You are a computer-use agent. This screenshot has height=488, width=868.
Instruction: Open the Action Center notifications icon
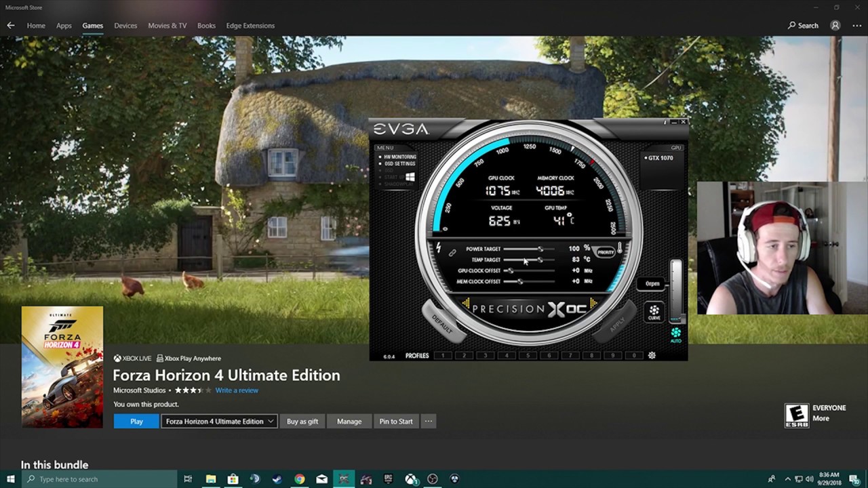[854, 479]
